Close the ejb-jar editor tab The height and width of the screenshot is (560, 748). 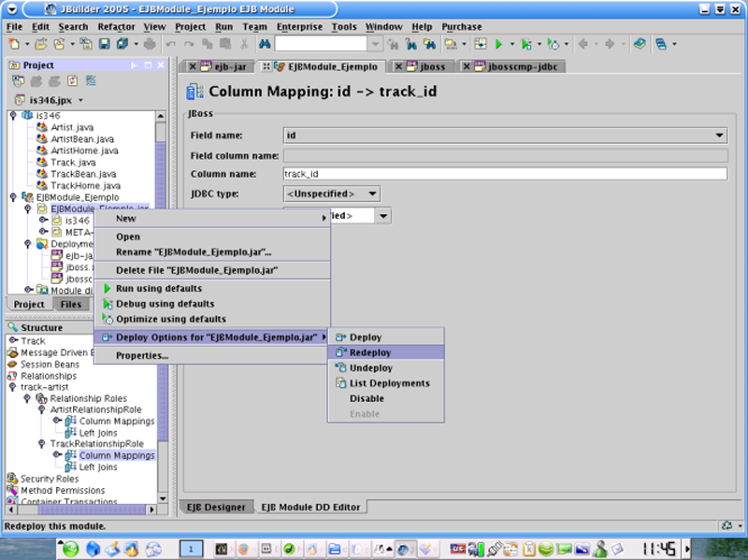(193, 67)
